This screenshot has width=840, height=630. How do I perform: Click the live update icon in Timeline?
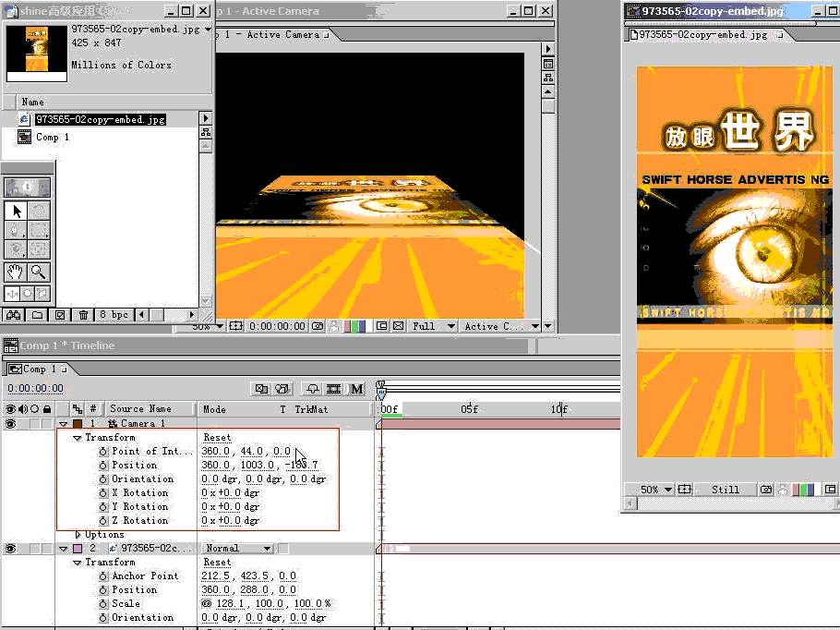[261, 389]
